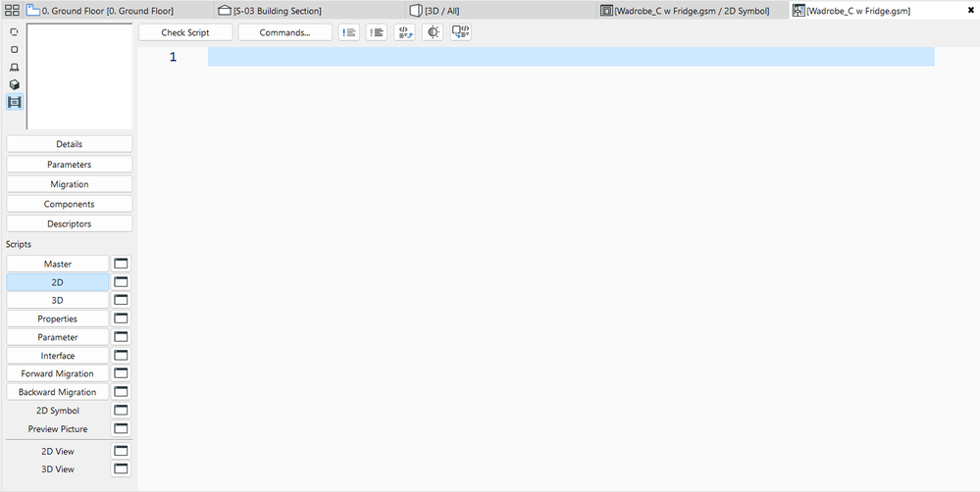Viewport: 980px width, 492px height.
Task: Select the preview picture mode icon
Action: click(x=15, y=102)
